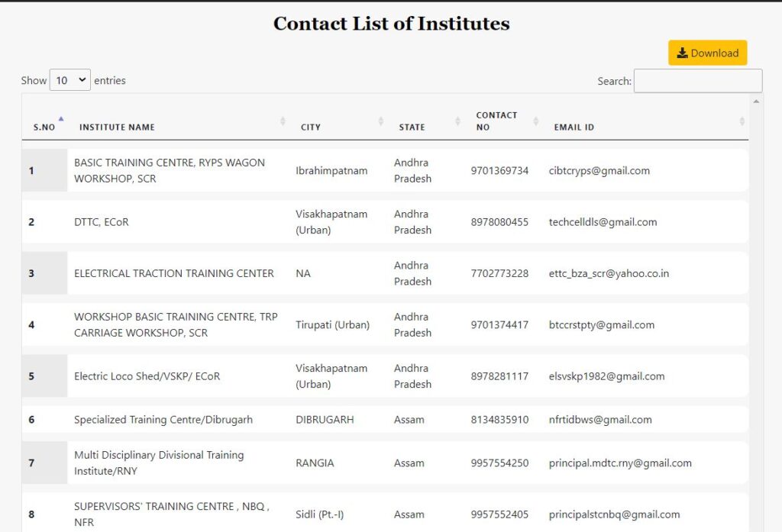Click Specialized Training Centre/Dibrugarh name
The height and width of the screenshot is (532, 782).
coord(163,419)
